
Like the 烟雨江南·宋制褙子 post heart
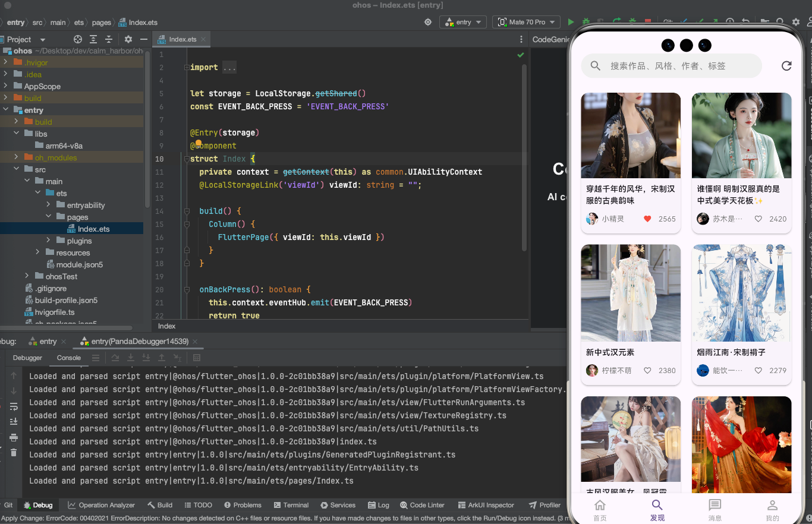click(x=759, y=370)
